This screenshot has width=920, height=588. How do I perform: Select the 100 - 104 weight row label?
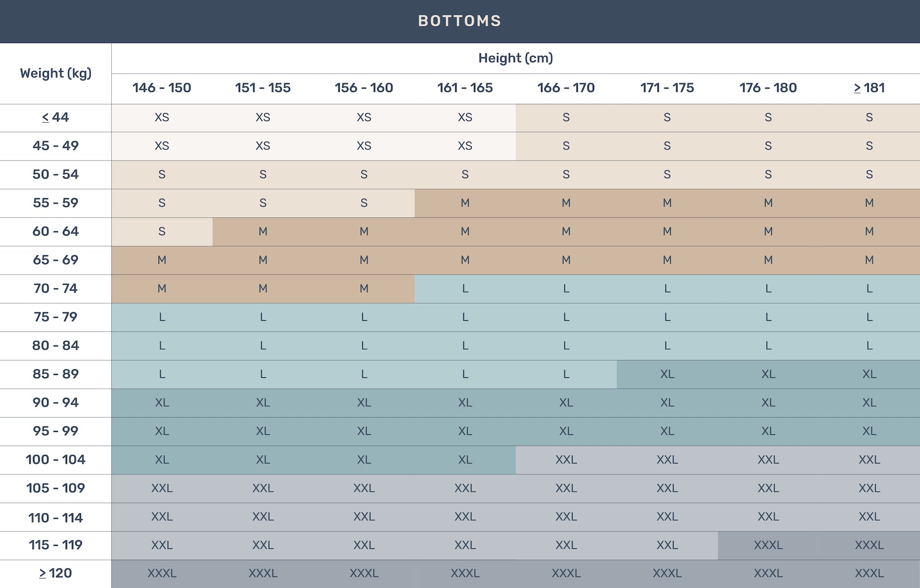coord(56,460)
